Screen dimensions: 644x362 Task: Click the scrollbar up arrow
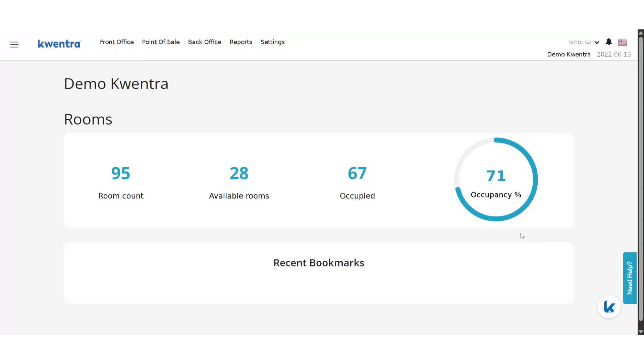tap(641, 33)
